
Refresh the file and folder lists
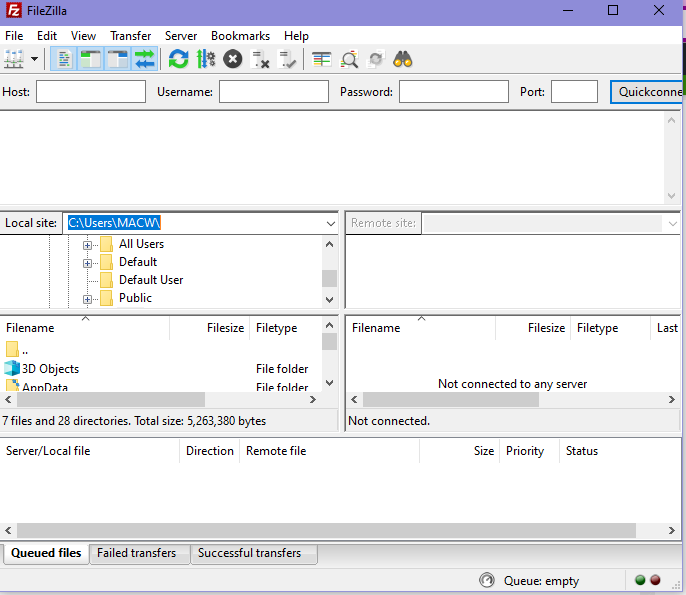[178, 59]
